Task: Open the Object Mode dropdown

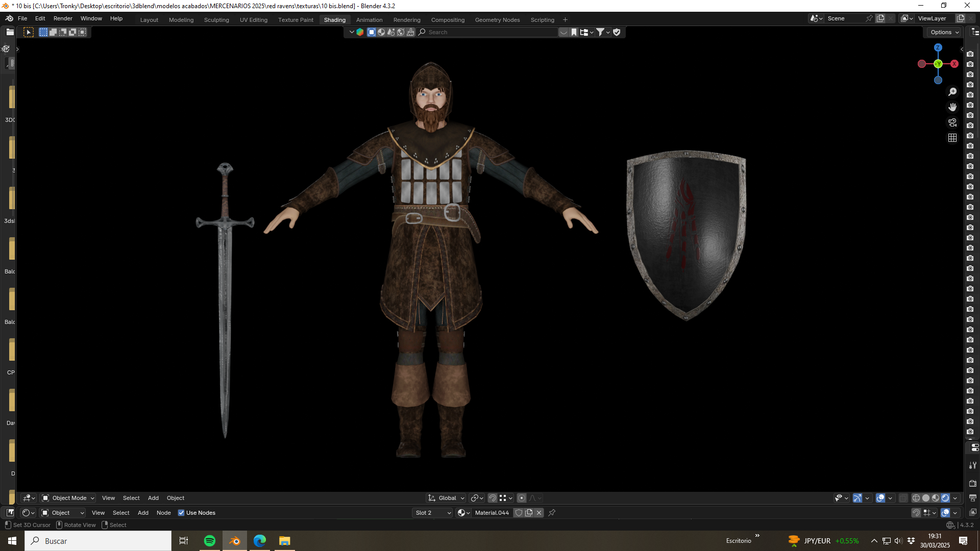Action: coord(68,498)
